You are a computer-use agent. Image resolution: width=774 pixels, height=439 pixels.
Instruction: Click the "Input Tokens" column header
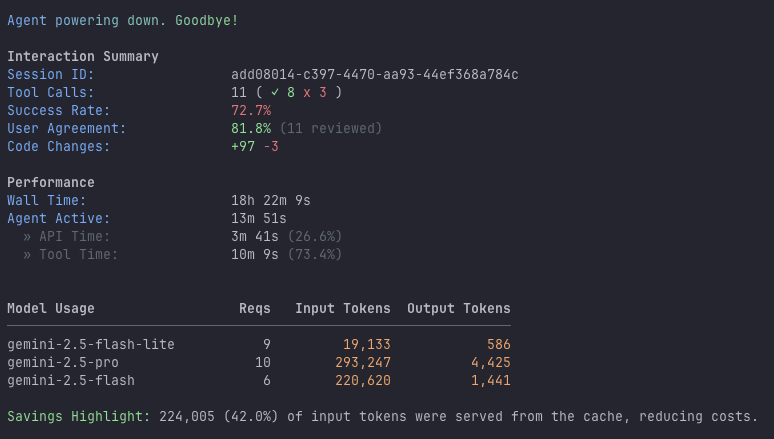point(343,309)
